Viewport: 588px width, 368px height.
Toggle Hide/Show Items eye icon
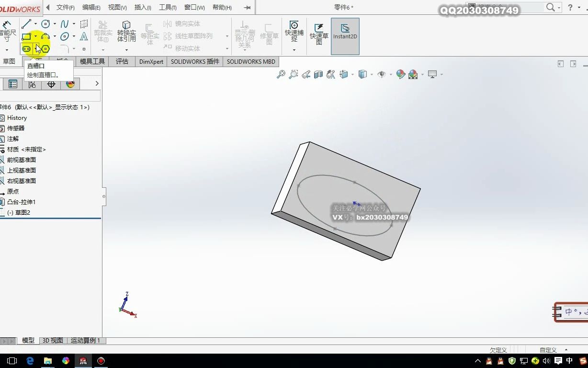click(x=382, y=74)
